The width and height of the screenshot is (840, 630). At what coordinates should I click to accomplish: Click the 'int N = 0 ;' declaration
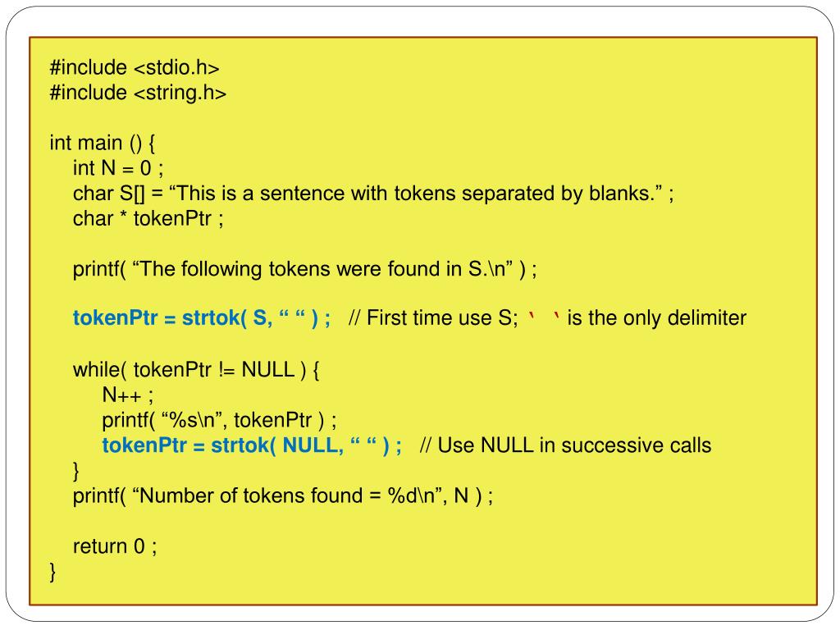tap(118, 168)
